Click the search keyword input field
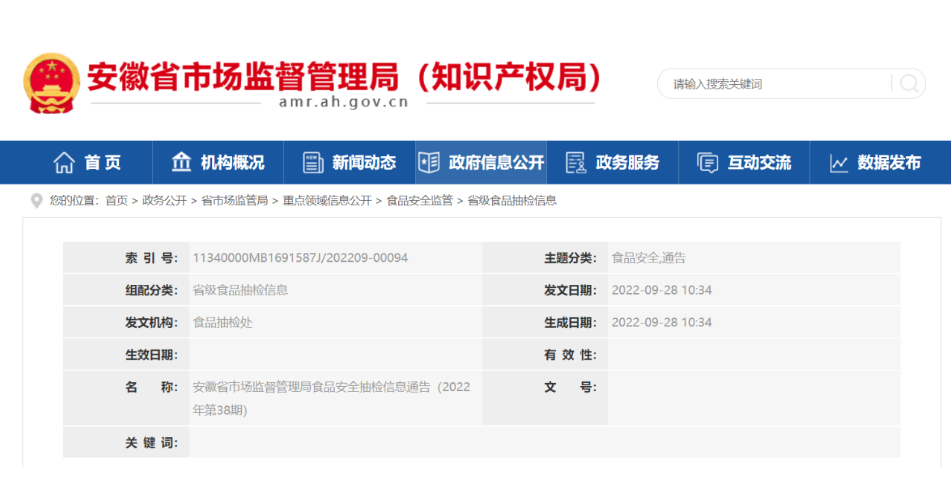This screenshot has height=503, width=951. 775,84
